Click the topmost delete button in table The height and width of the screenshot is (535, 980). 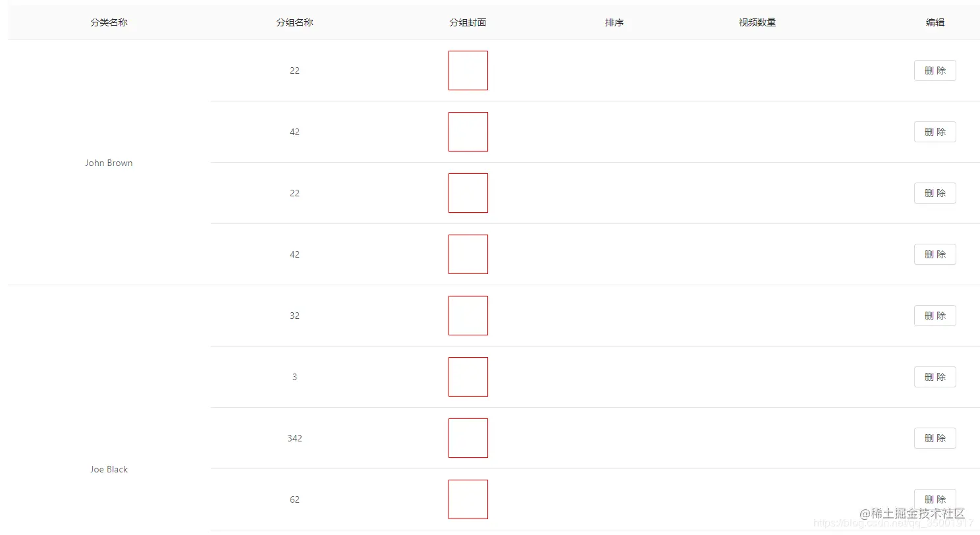[x=935, y=70]
